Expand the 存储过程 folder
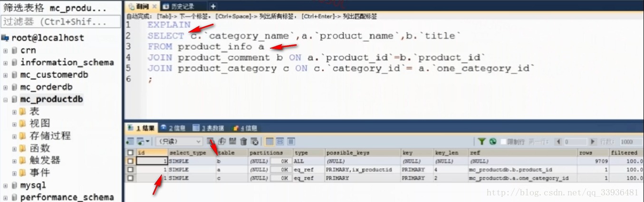The image size is (644, 202). pos(14,136)
